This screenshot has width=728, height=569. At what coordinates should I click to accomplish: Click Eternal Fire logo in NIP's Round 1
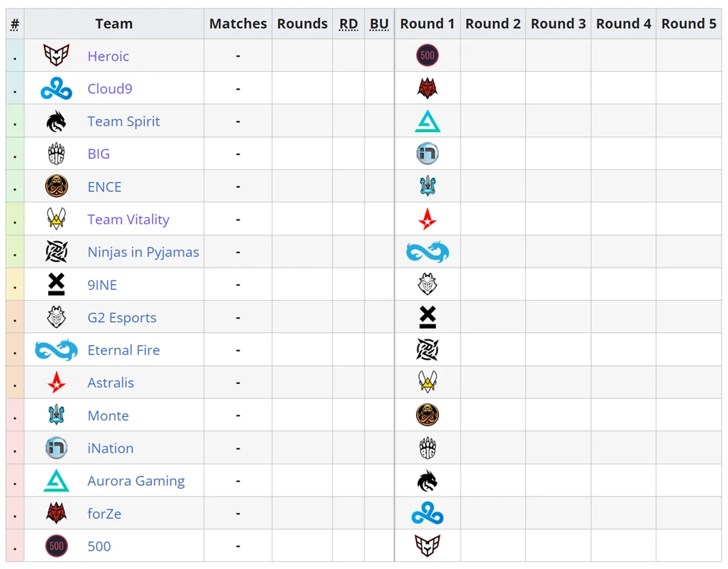tap(427, 252)
